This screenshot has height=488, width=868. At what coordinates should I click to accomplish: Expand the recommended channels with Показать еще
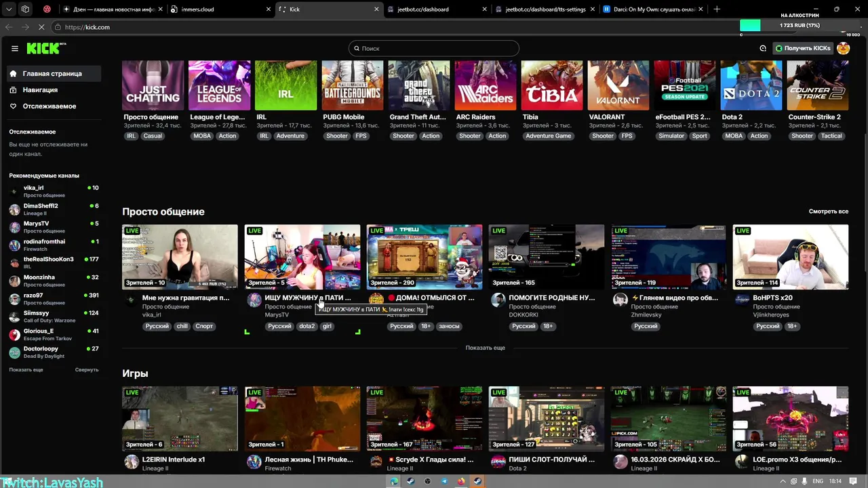[26, 369]
